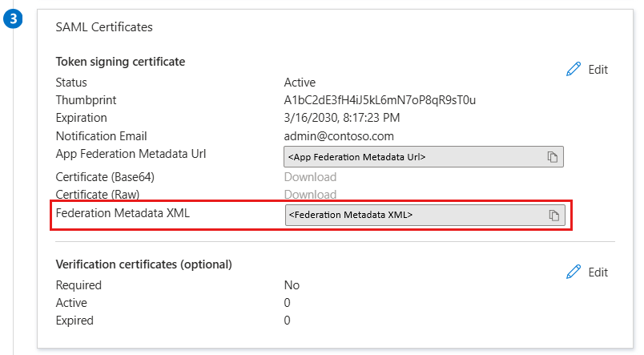Download the Certificate (Raw) file

click(310, 195)
